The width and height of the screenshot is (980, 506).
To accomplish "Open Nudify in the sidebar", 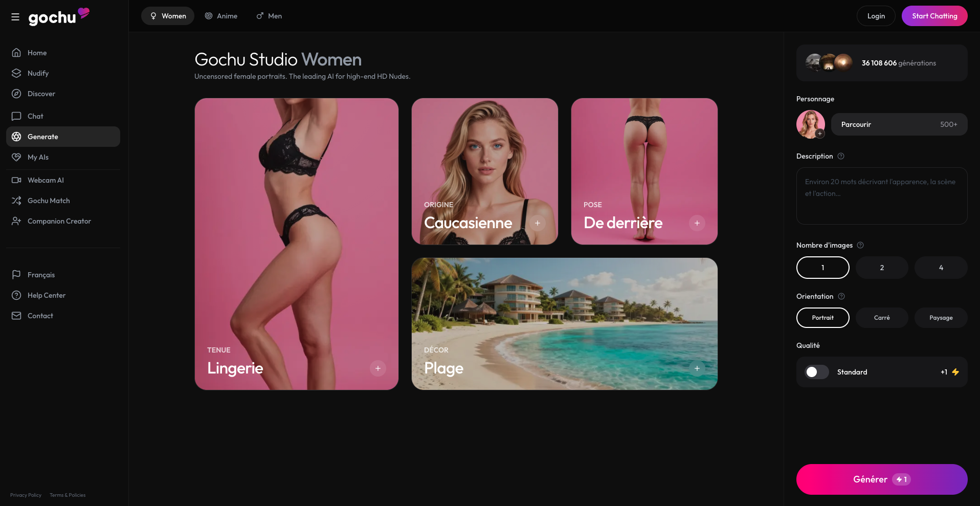I will click(63, 73).
